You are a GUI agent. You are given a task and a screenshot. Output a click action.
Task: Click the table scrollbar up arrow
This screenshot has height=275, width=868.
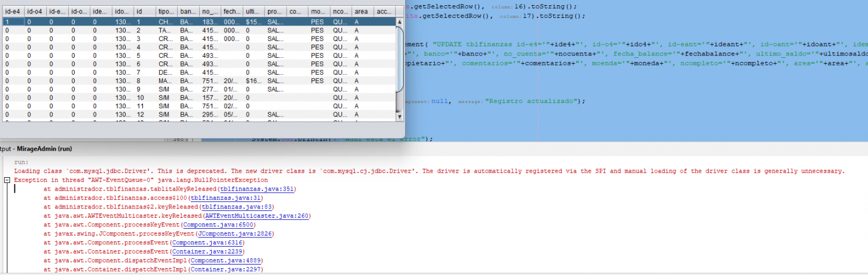[x=399, y=22]
